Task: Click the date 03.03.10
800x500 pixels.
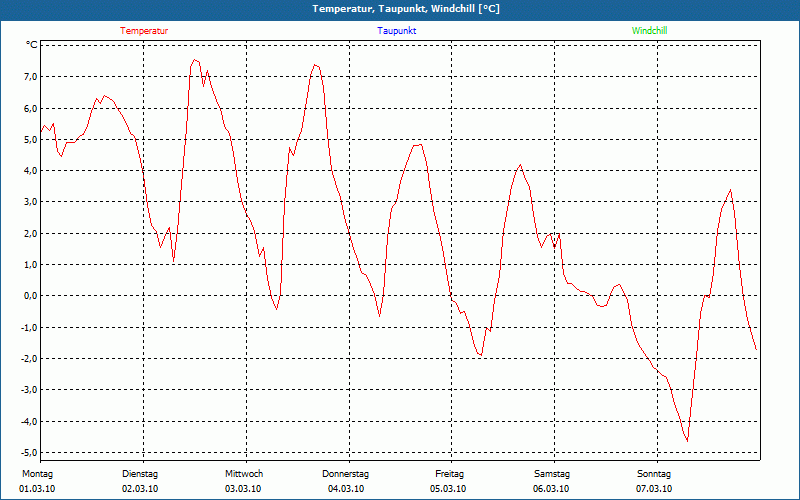Action: pos(243,489)
